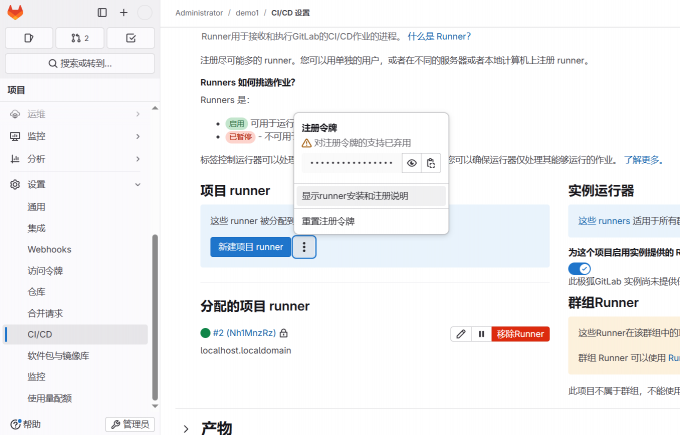Open runner #2 (Nh1MnzRz) link
This screenshot has height=435, width=680.
point(244,333)
